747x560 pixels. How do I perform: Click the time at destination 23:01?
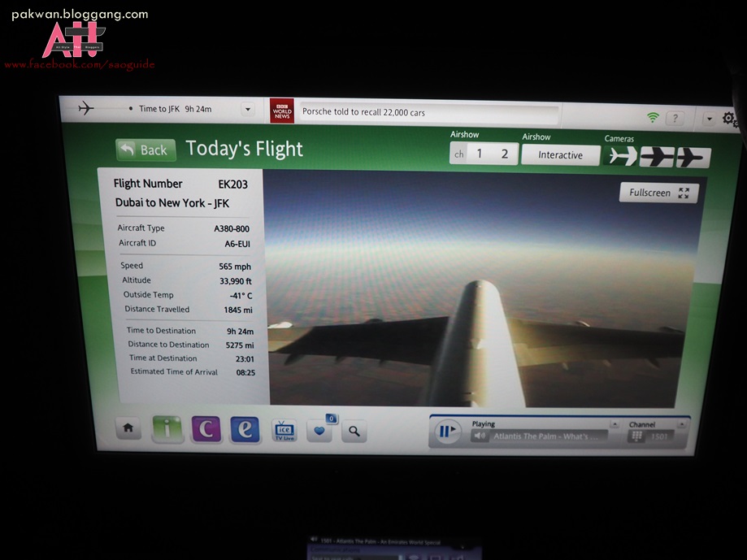coord(245,359)
